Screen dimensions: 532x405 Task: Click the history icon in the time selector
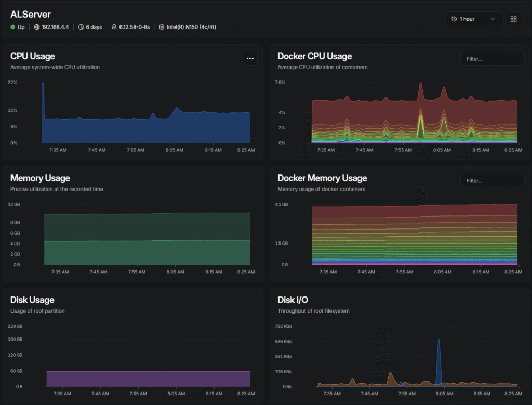coord(454,19)
